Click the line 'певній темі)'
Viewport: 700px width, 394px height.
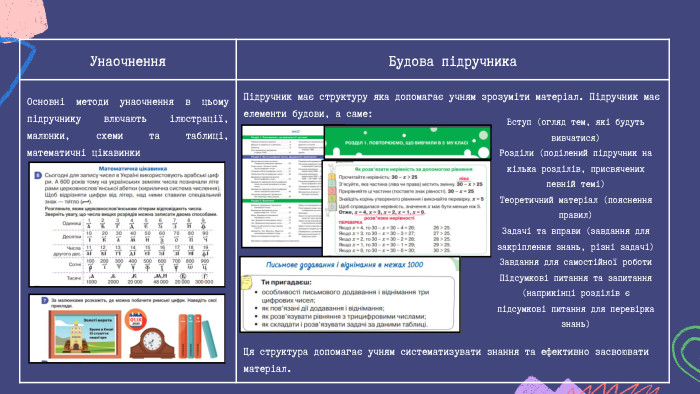click(x=575, y=184)
